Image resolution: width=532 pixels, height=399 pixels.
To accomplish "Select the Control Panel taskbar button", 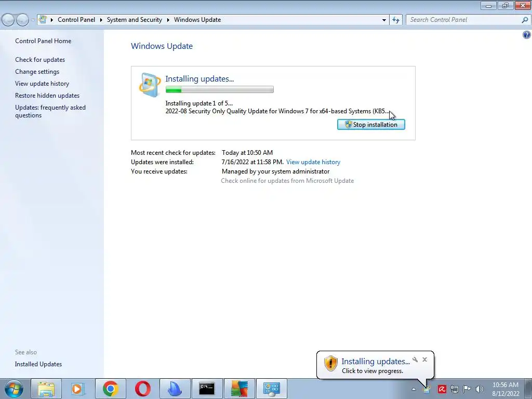I will coord(271,389).
